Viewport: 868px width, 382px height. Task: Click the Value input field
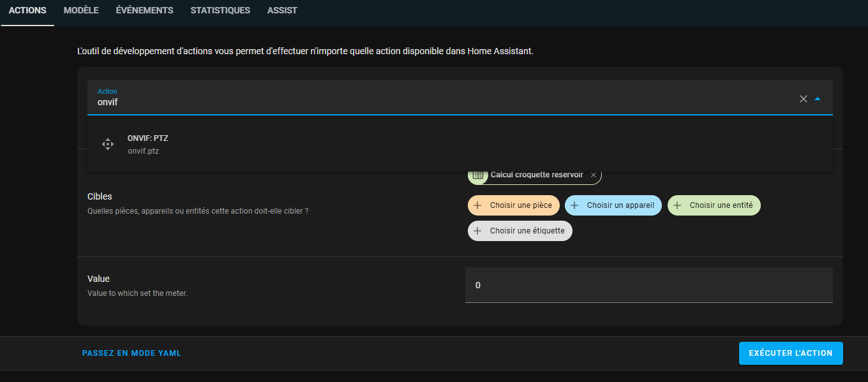(649, 285)
